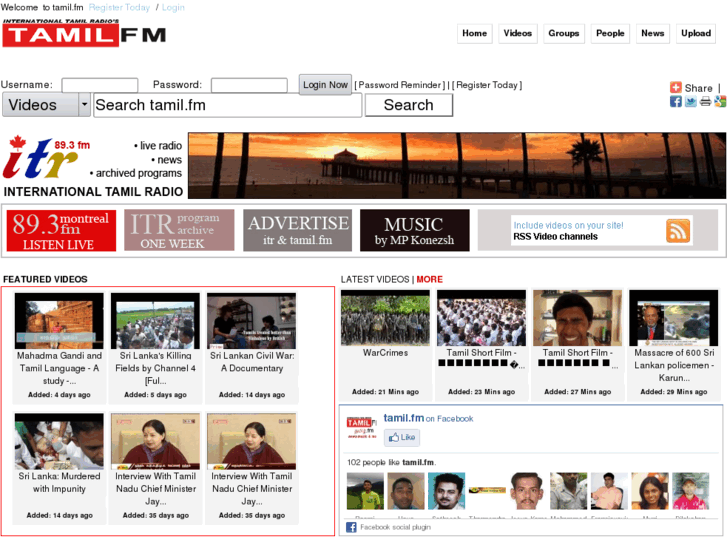Click the orange RSS feed icon
This screenshot has width=727, height=545.
[x=677, y=231]
